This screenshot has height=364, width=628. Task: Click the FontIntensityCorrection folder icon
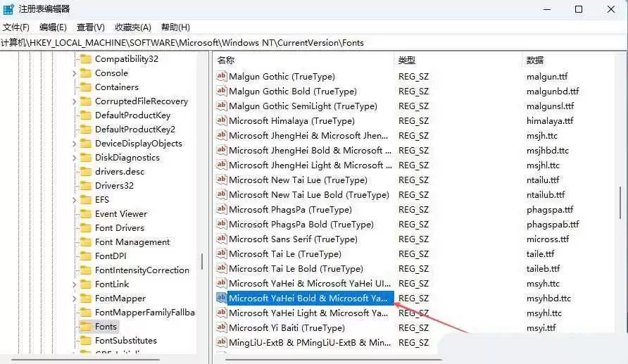pyautogui.click(x=86, y=270)
